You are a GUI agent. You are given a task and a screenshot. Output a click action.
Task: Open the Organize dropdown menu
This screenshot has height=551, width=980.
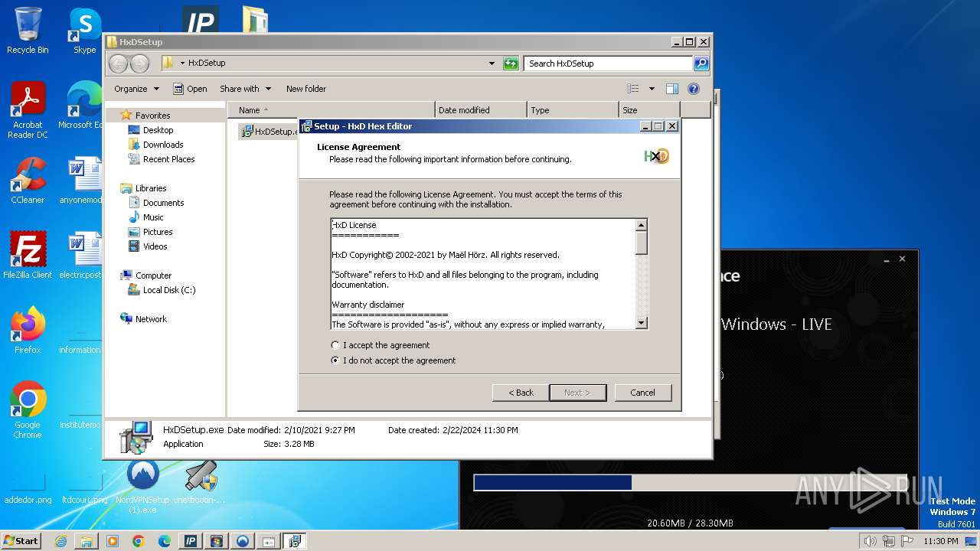point(137,89)
